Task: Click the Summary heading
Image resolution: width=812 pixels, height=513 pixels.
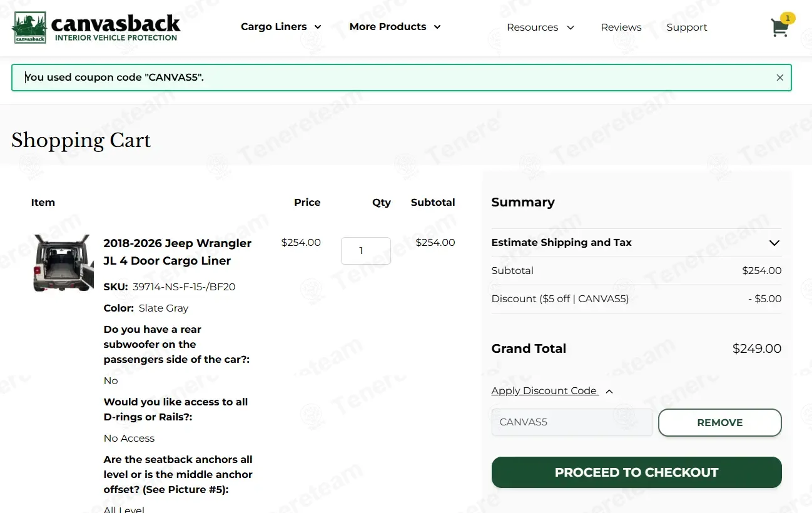Action: [523, 202]
